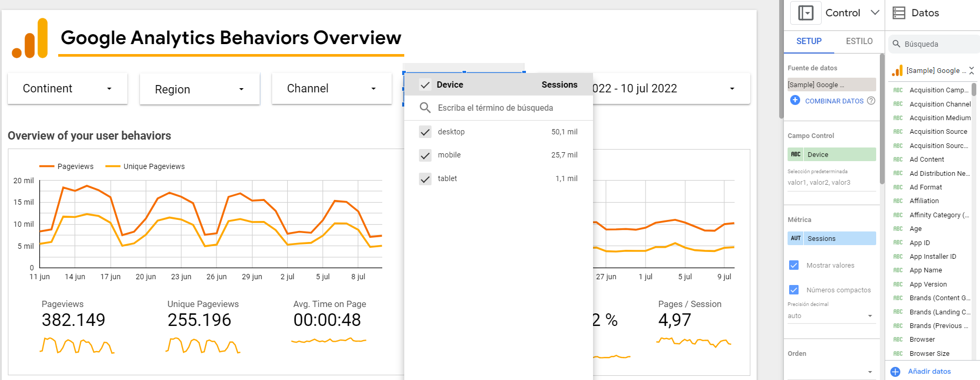This screenshot has height=380, width=980.
Task: Click the Búsqueda search field
Action: [x=933, y=44]
